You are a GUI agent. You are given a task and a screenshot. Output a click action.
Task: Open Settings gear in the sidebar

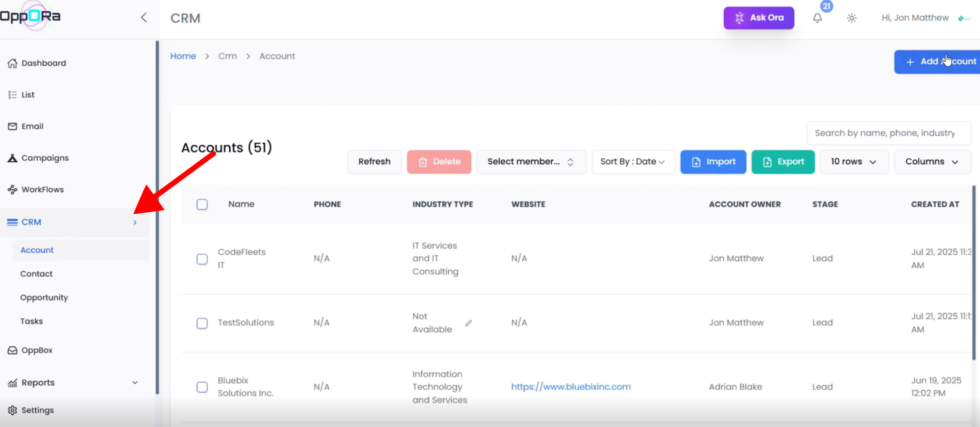(13, 410)
